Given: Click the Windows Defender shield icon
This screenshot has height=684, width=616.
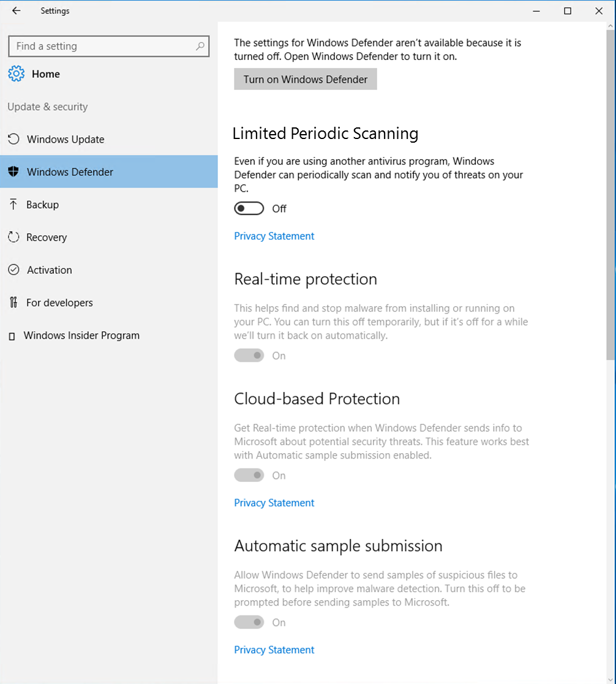Looking at the screenshot, I should click(x=13, y=171).
